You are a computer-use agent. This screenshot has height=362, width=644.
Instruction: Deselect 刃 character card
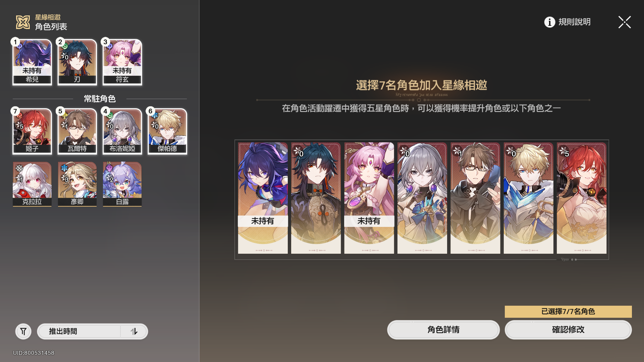click(77, 62)
